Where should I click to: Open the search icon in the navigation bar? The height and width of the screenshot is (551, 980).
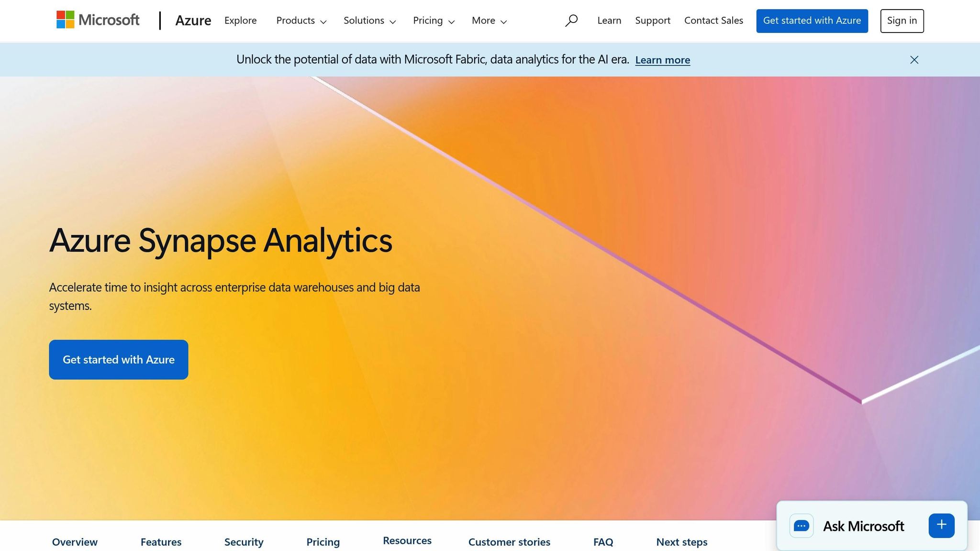[x=571, y=21]
